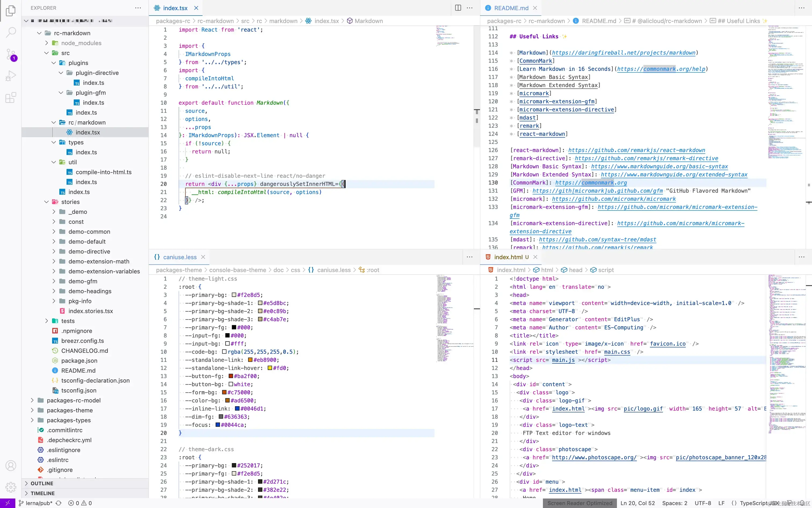The image size is (812, 508).
Task: Click the Accounts icon
Action: click(11, 466)
